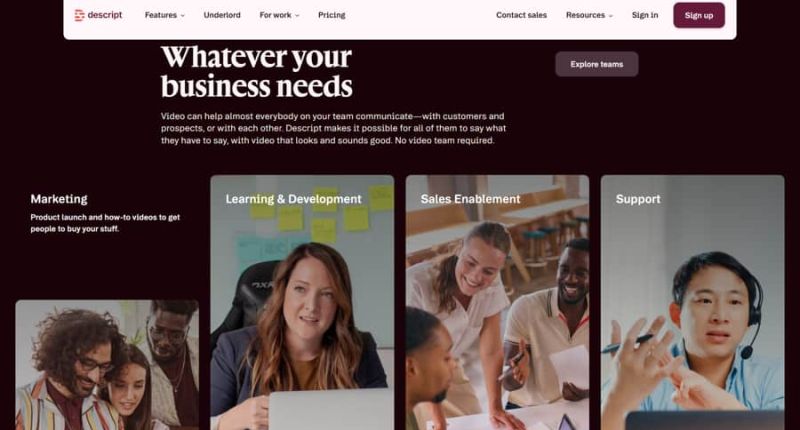Click the For work chevron arrow

(297, 16)
